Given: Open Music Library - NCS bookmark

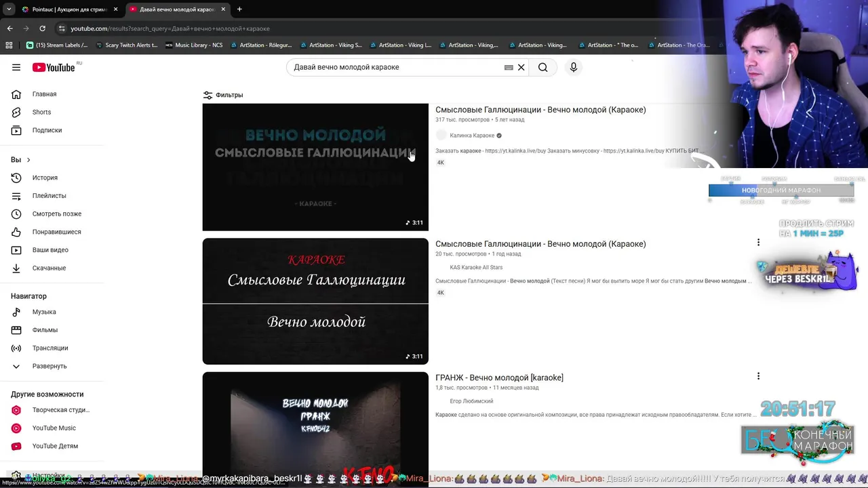Looking at the screenshot, I should pos(194,45).
